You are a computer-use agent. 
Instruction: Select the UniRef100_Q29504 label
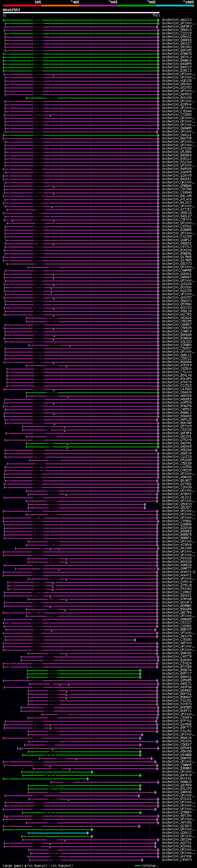click(x=177, y=104)
